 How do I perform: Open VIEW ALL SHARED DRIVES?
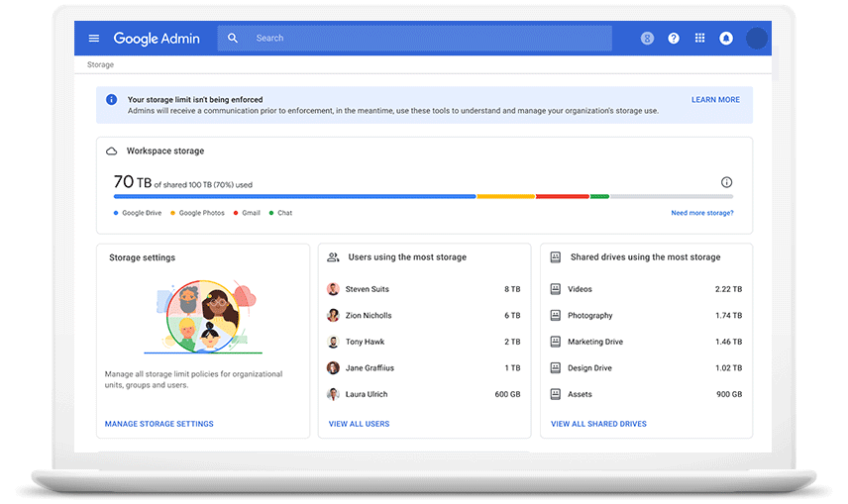[x=598, y=424]
